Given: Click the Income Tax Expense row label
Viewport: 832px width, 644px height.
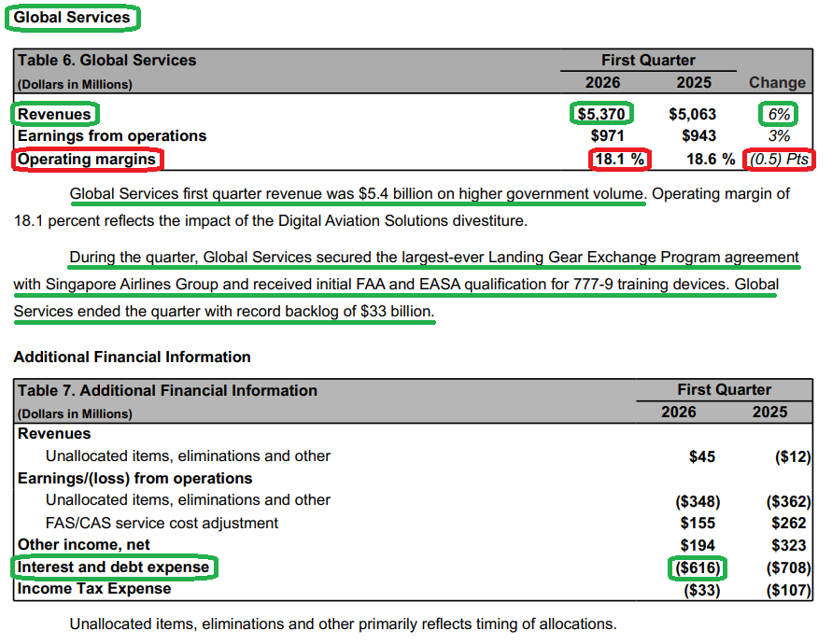Looking at the screenshot, I should pos(94,589).
